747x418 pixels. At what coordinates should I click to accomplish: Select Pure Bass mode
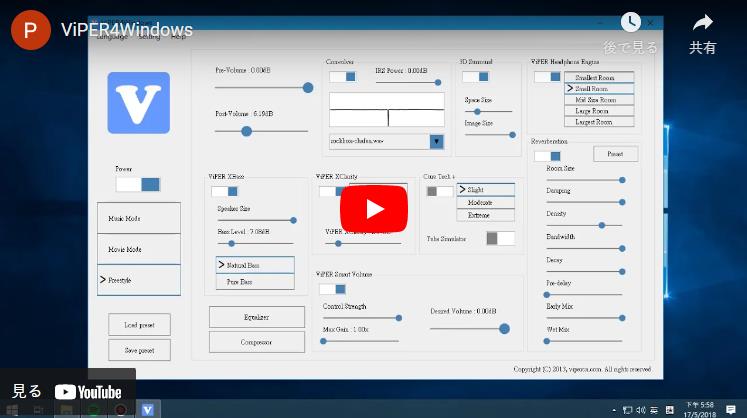click(x=255, y=282)
